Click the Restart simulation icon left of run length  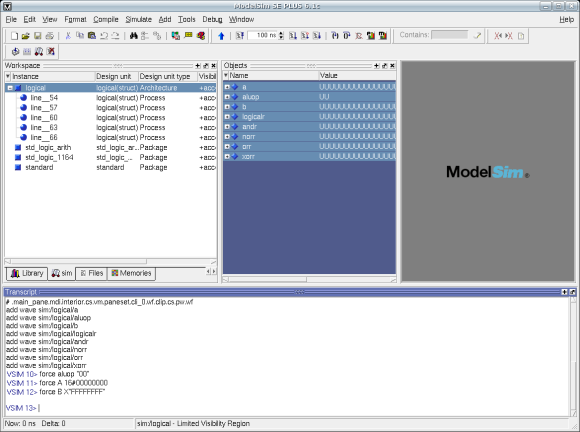tap(239, 36)
